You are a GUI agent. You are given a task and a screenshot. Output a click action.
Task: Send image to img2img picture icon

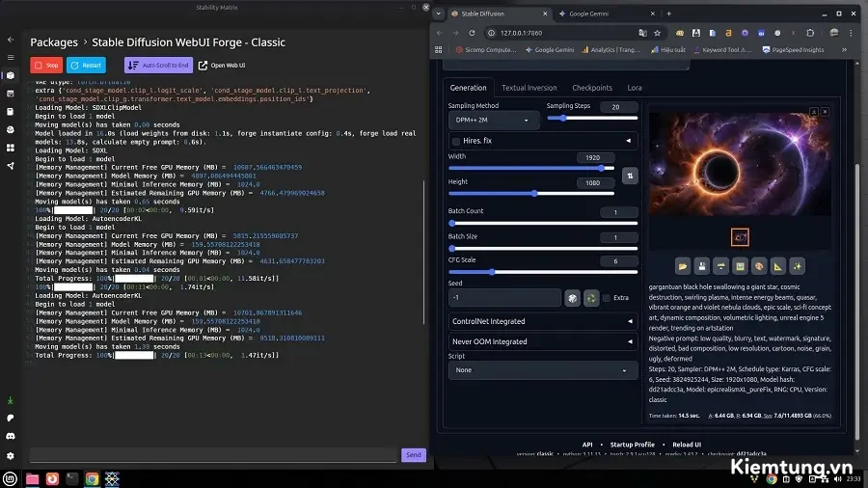point(740,267)
